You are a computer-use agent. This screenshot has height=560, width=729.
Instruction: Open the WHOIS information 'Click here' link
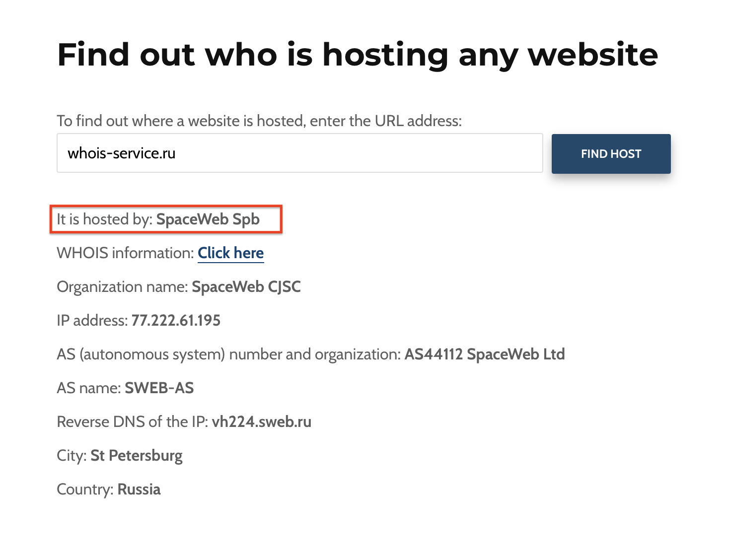pyautogui.click(x=230, y=253)
